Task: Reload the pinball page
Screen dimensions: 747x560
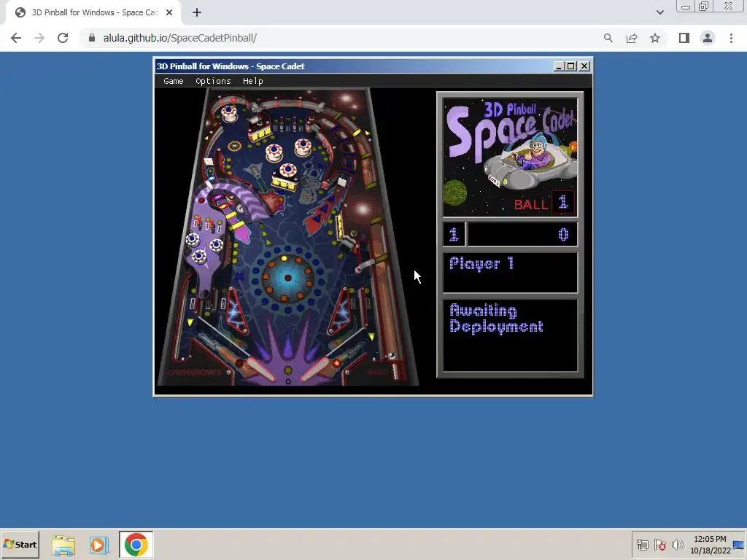Action: pyautogui.click(x=63, y=38)
